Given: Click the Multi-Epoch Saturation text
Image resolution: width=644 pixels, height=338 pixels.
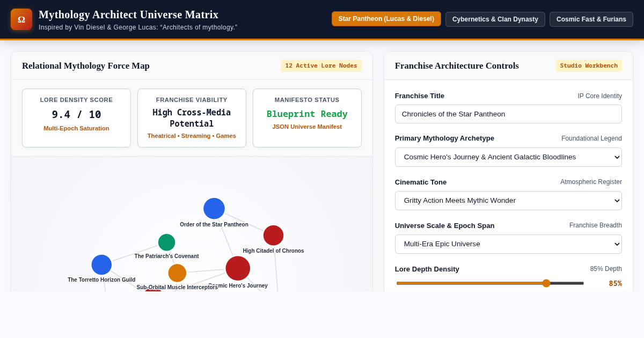Looking at the screenshot, I should [x=76, y=128].
